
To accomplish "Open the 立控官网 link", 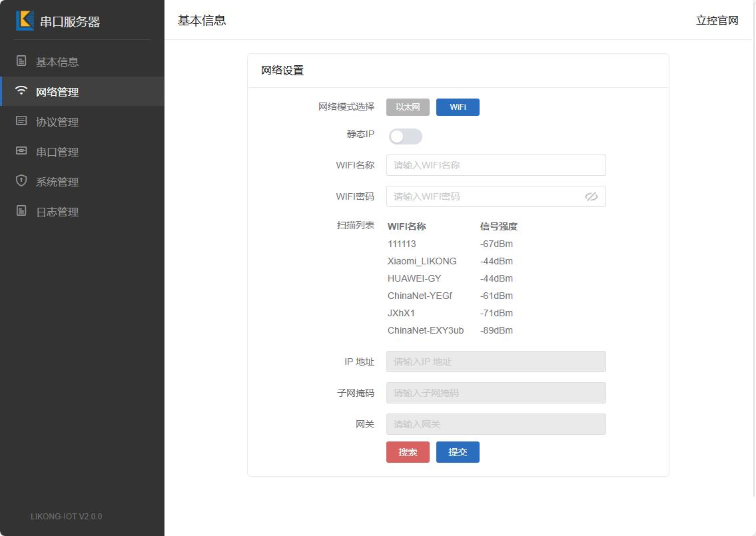I will [717, 20].
